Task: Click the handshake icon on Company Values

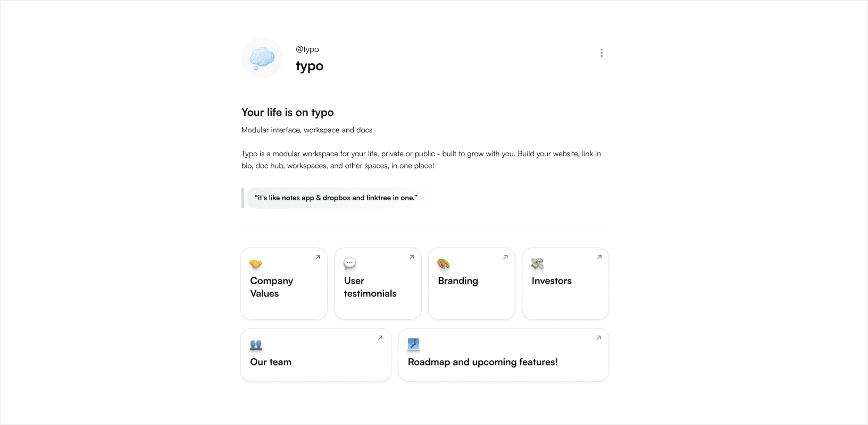Action: pos(256,264)
